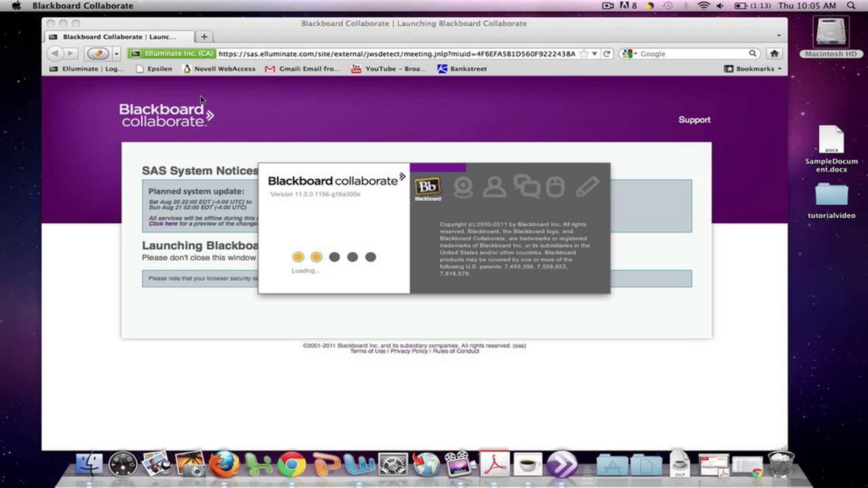This screenshot has height=488, width=868.
Task: Open the Gmail: Email fro... bookmark
Action: pos(302,69)
